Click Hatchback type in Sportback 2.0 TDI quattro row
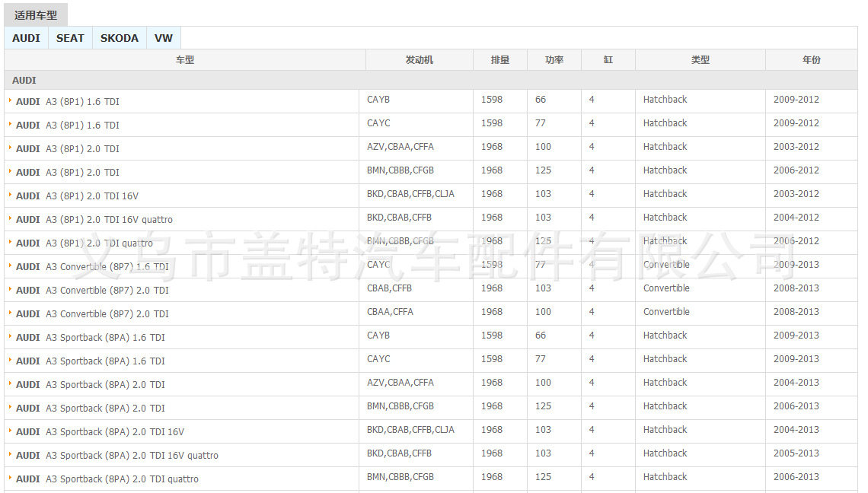The image size is (868, 493). [x=665, y=477]
